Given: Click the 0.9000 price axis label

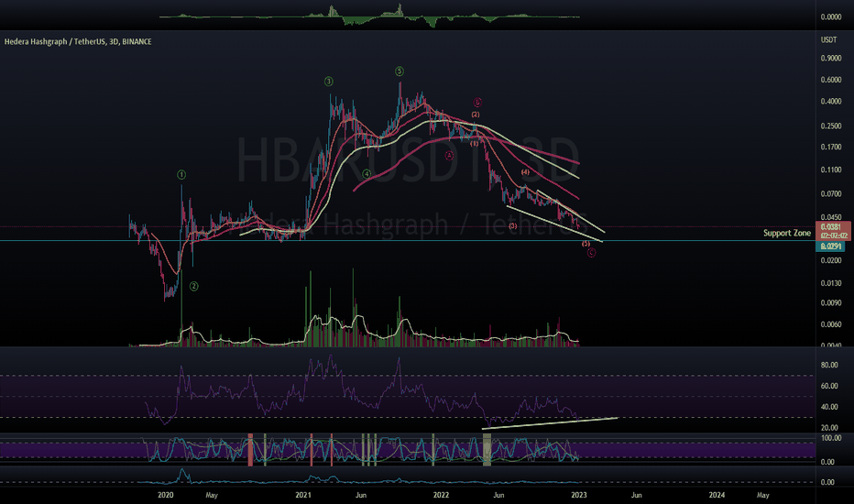Looking at the screenshot, I should [x=831, y=59].
